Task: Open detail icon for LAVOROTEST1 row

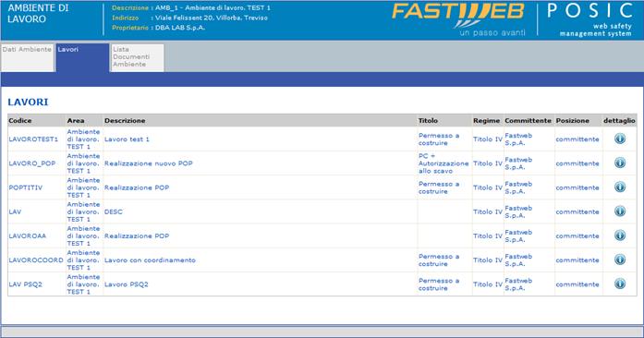Action: click(620, 139)
